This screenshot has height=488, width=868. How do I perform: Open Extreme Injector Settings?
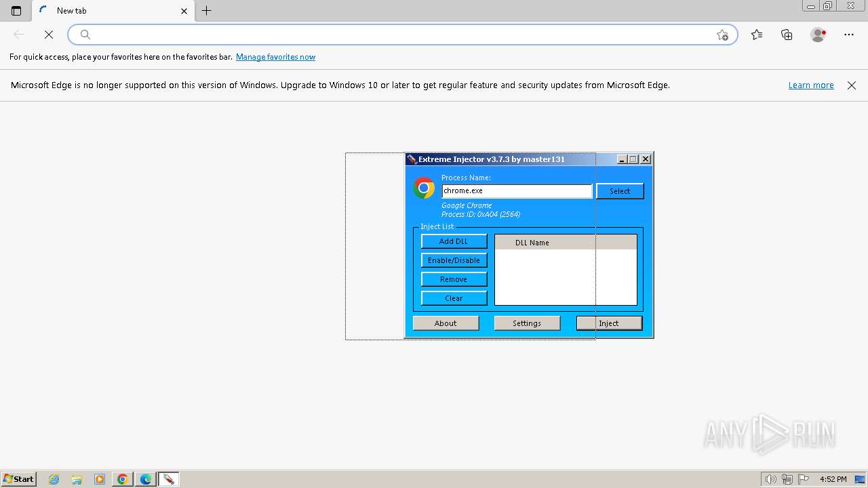[x=527, y=323]
